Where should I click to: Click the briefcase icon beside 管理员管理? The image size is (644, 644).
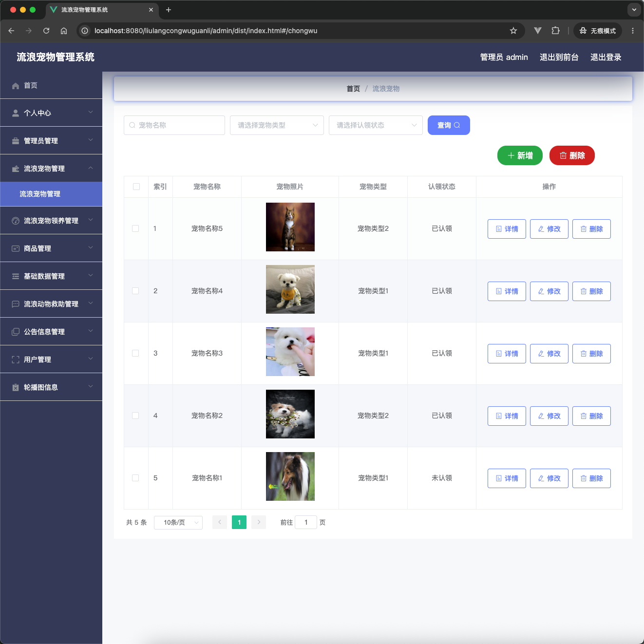[16, 141]
